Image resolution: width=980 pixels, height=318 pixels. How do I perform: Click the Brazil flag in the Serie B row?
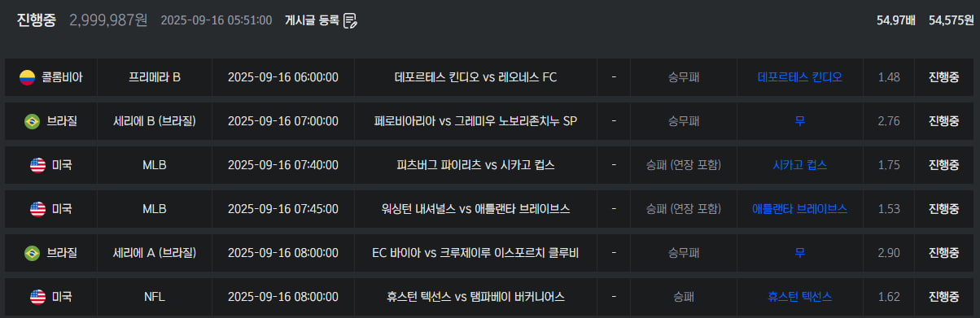click(33, 121)
